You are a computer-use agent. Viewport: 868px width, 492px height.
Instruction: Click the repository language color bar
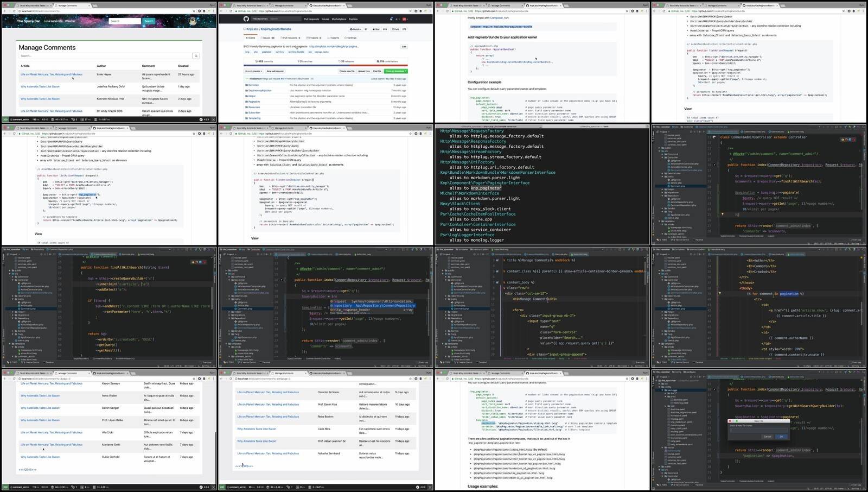click(325, 66)
